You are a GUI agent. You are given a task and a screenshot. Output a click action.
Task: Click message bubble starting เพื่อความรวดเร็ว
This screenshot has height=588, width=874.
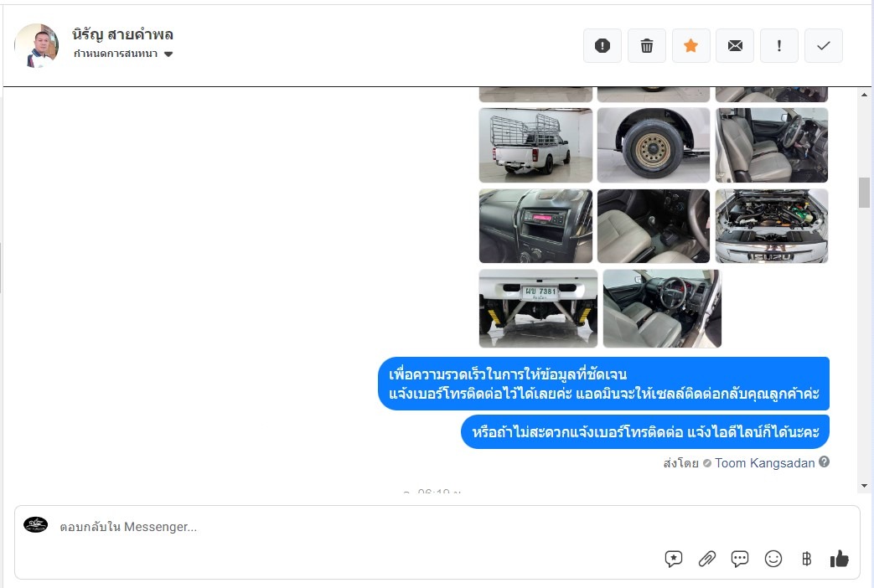[603, 384]
